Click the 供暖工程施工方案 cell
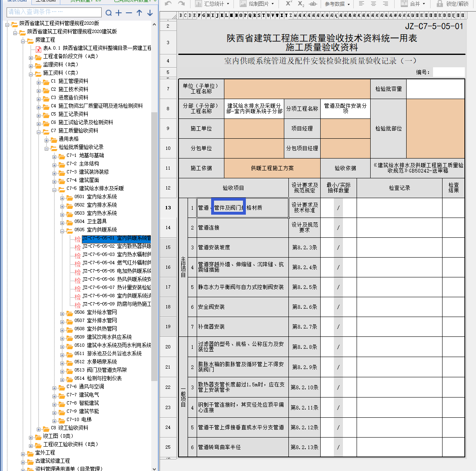Viewport: 476px width, 471px height. pyautogui.click(x=272, y=168)
